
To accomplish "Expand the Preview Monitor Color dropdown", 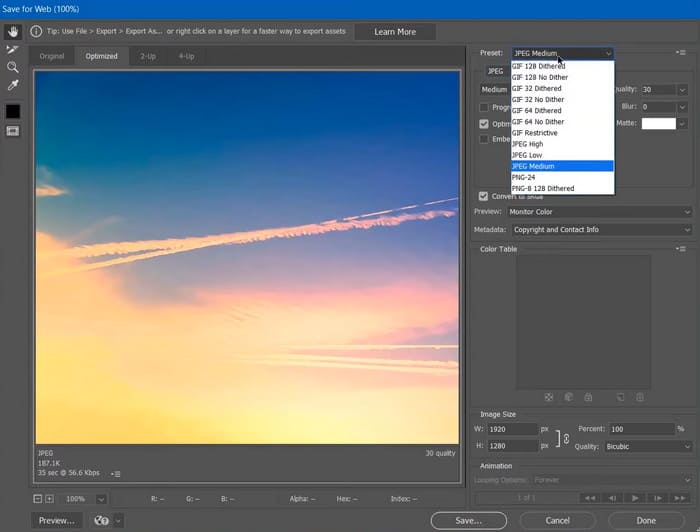I will point(602,212).
